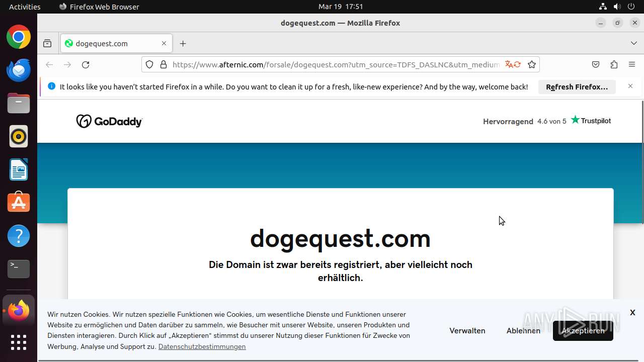
Task: Close the cookie banner with X
Action: (x=632, y=312)
